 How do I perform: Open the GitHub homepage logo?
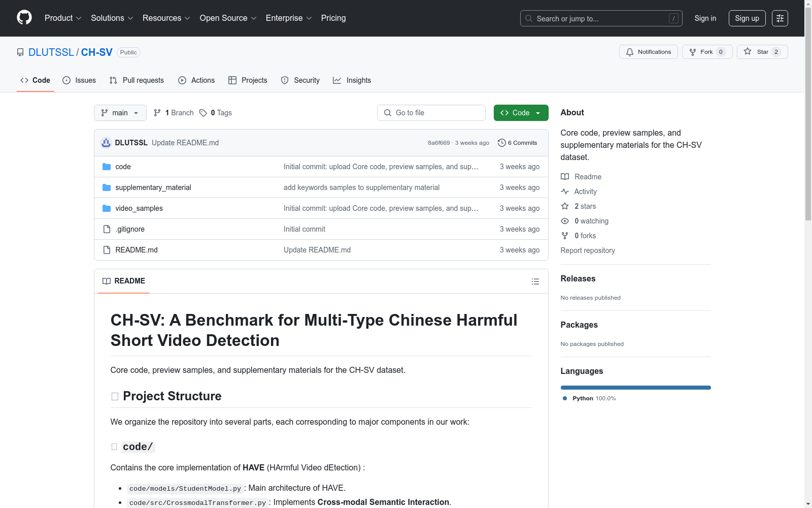pos(24,18)
